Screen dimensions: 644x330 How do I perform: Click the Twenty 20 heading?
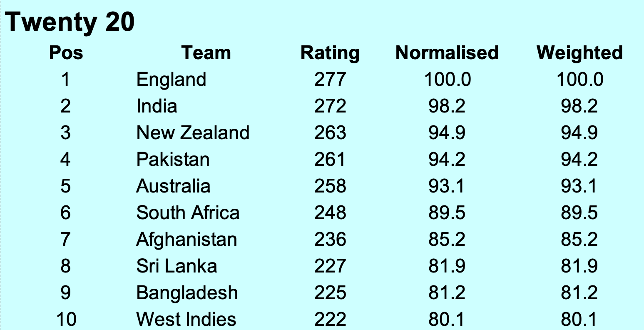pyautogui.click(x=70, y=22)
